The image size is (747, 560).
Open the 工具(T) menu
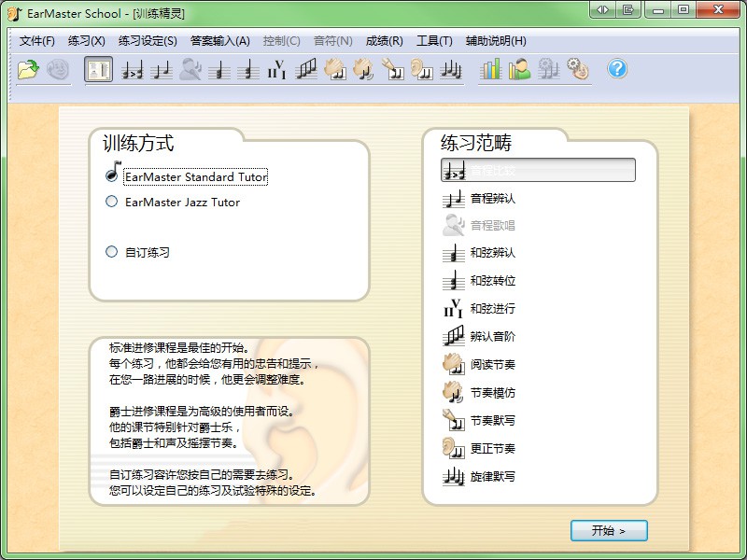click(x=434, y=41)
